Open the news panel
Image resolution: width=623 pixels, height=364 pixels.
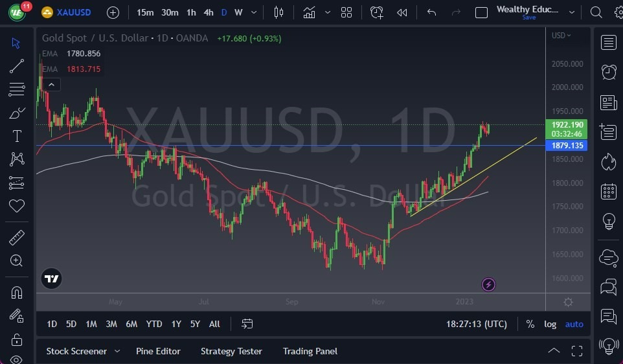pos(608,102)
